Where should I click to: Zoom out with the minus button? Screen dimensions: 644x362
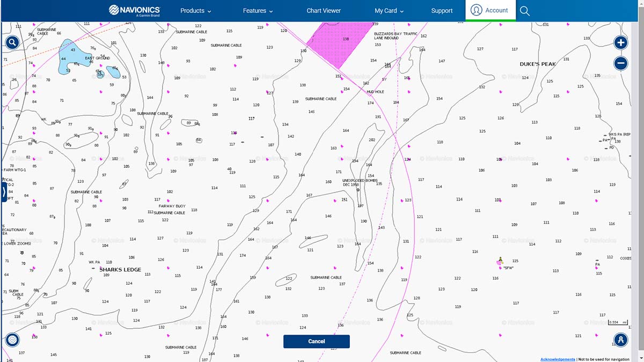620,63
